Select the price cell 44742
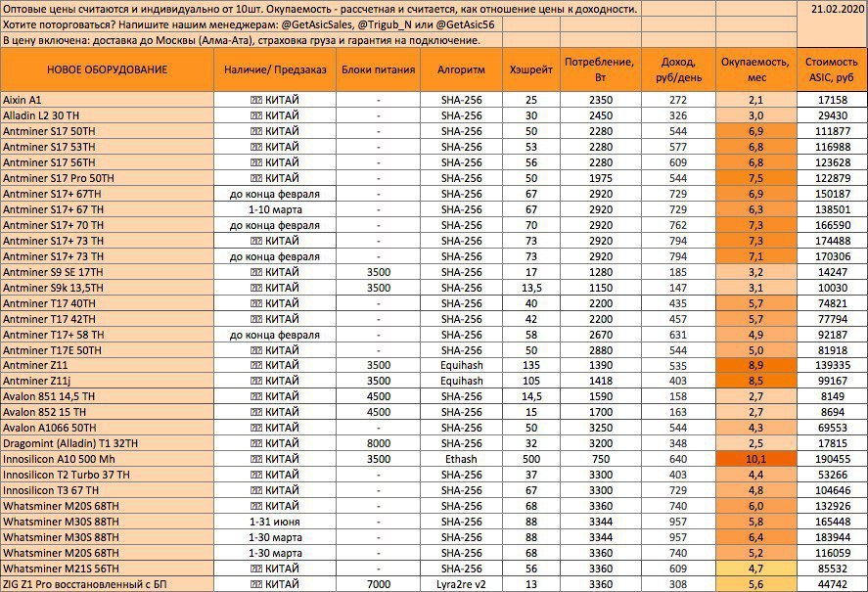 (832, 584)
